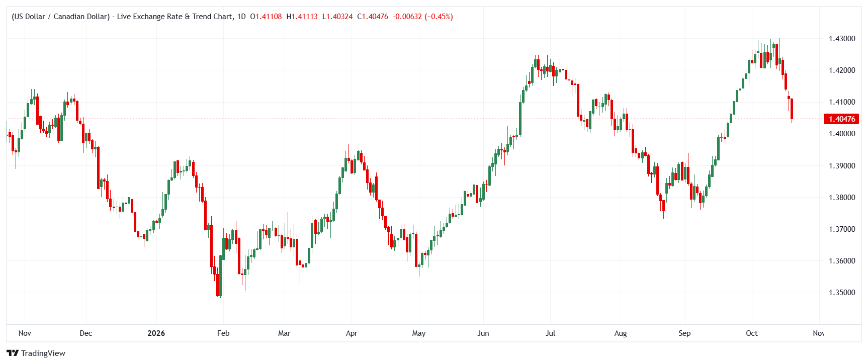Click the 1.38000 price axis label
Screen dimensions: 868x364
tap(842, 198)
